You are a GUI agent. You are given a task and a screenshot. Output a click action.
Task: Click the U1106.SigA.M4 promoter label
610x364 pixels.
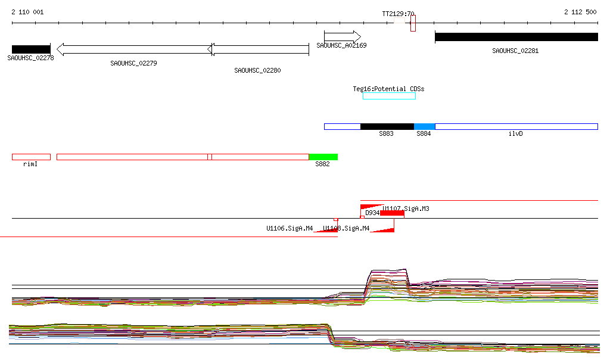point(290,228)
